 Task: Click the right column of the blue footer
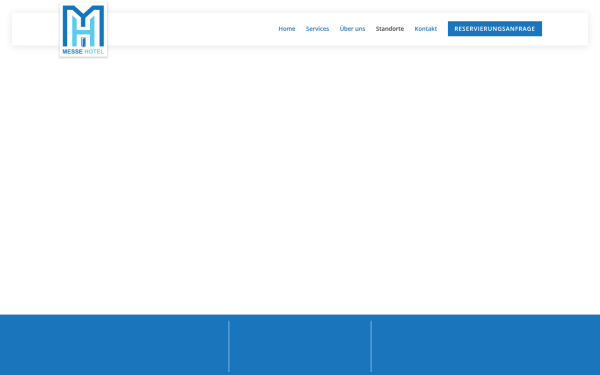click(x=486, y=345)
